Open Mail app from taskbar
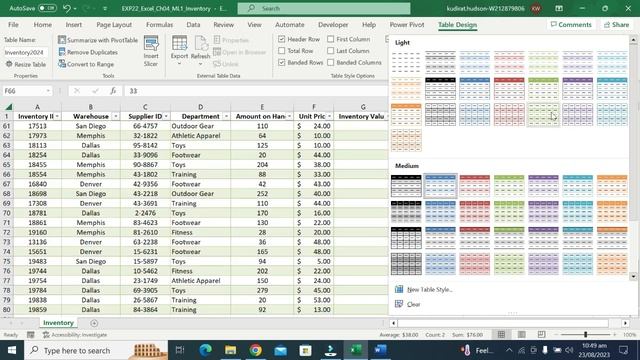The height and width of the screenshot is (360, 640). (x=280, y=350)
